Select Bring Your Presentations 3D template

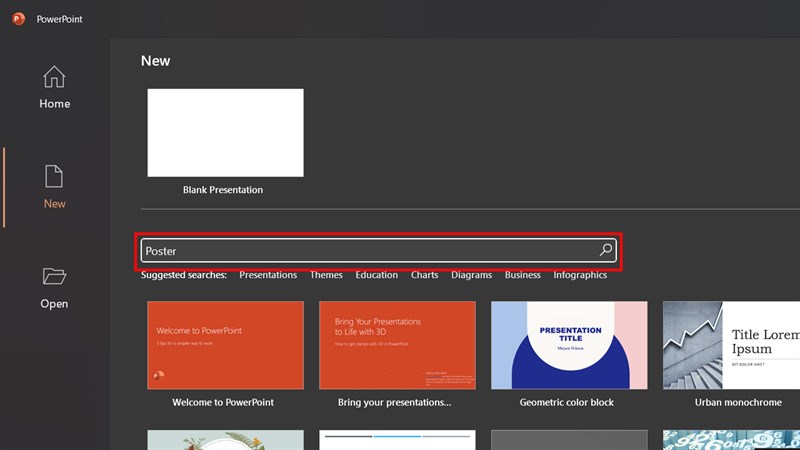(397, 345)
